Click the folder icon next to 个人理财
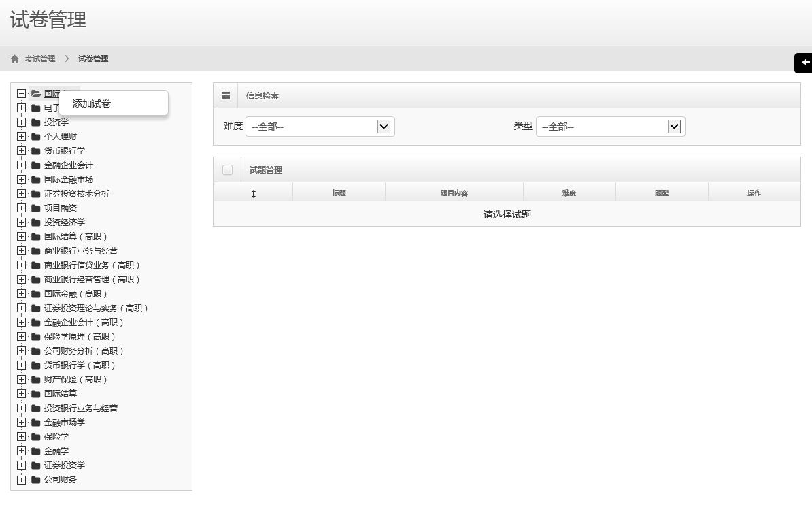812x509 pixels. 36,137
